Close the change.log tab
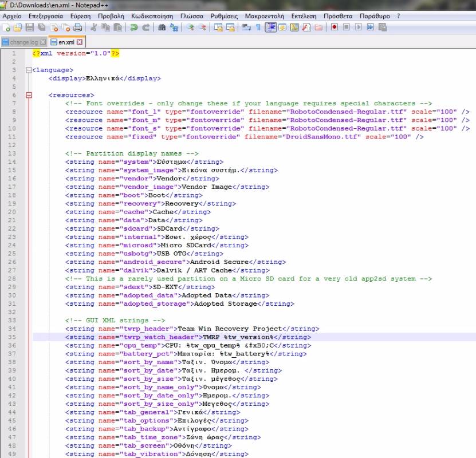 coord(43,42)
